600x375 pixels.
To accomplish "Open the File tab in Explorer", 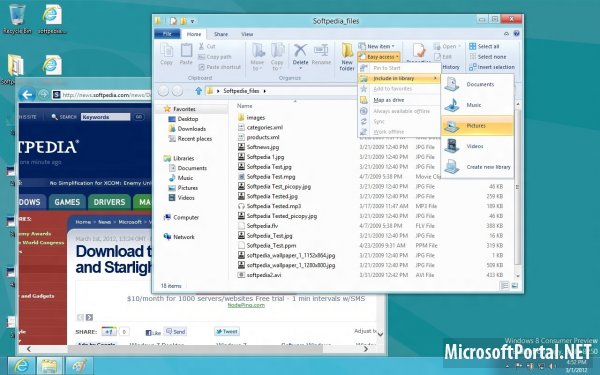I will [x=167, y=34].
